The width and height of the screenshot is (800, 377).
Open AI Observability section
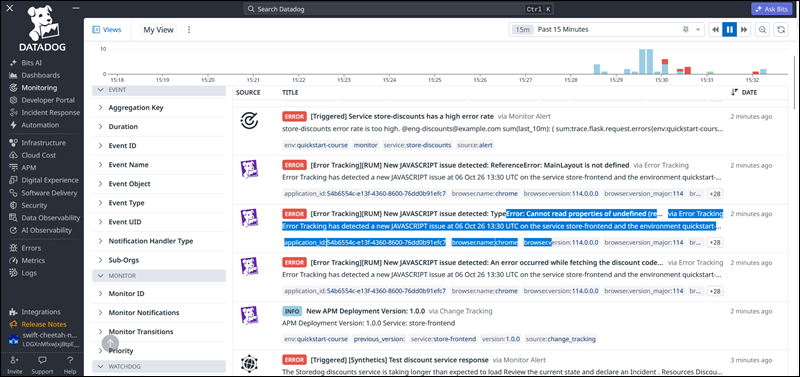click(x=46, y=230)
